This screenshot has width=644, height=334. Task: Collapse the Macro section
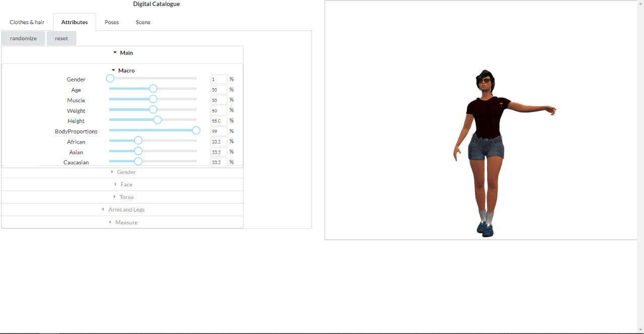click(x=123, y=70)
